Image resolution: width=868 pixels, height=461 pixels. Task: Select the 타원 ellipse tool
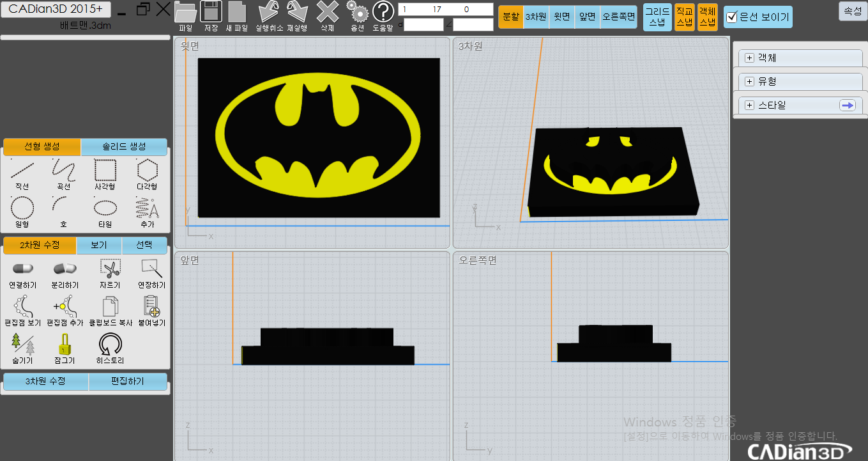point(105,212)
